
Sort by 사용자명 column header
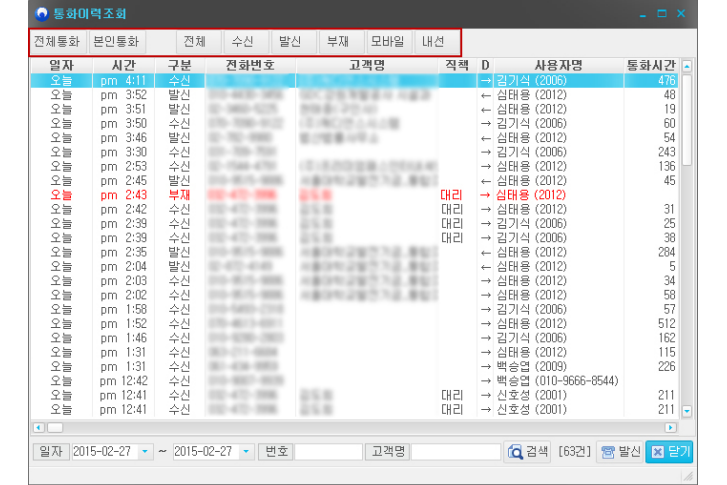pyautogui.click(x=558, y=65)
